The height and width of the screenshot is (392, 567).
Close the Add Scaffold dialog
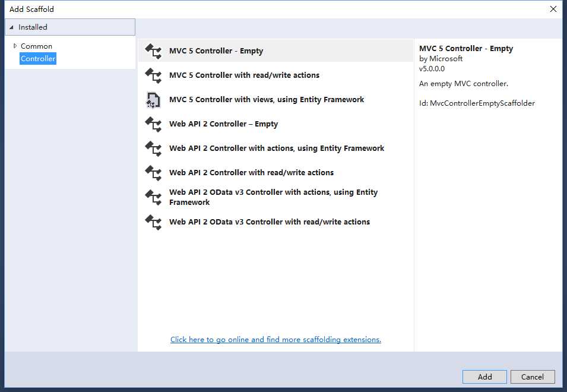point(553,9)
